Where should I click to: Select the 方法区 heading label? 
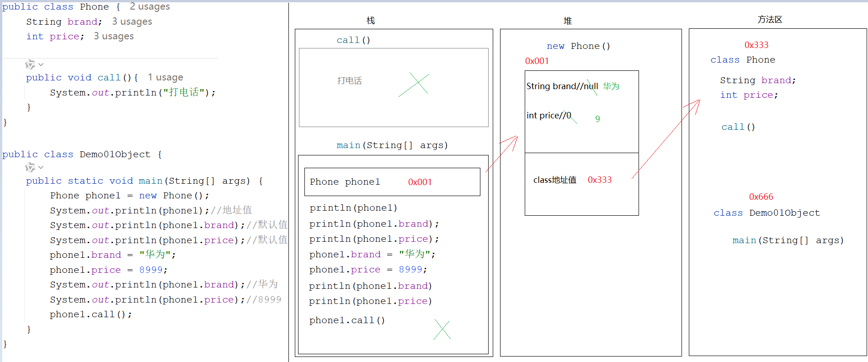pyautogui.click(x=770, y=19)
